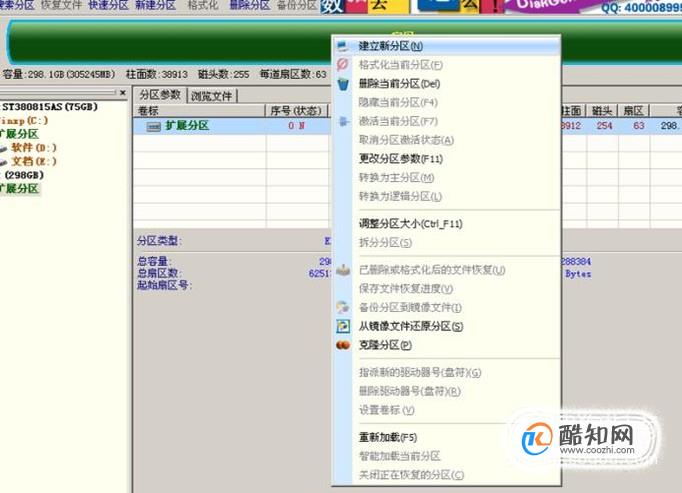Click the 从镜像文件还原分区 icon
This screenshot has width=682, height=493.
click(x=343, y=326)
